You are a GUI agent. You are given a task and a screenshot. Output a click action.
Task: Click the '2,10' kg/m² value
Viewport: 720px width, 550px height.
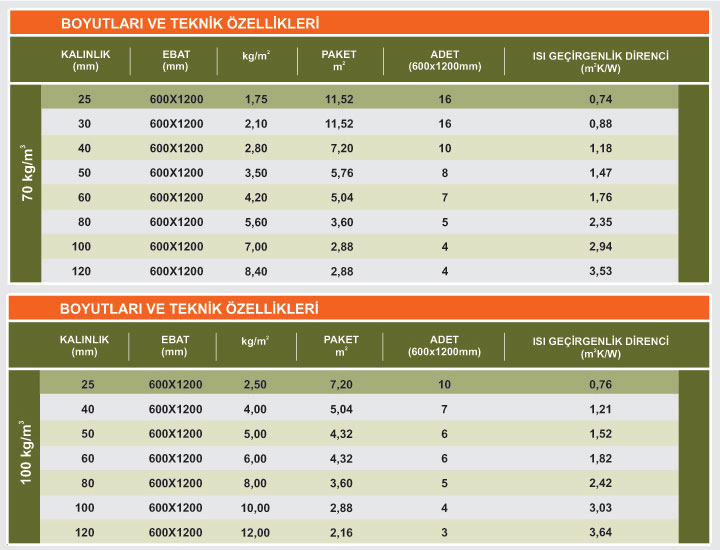256,124
